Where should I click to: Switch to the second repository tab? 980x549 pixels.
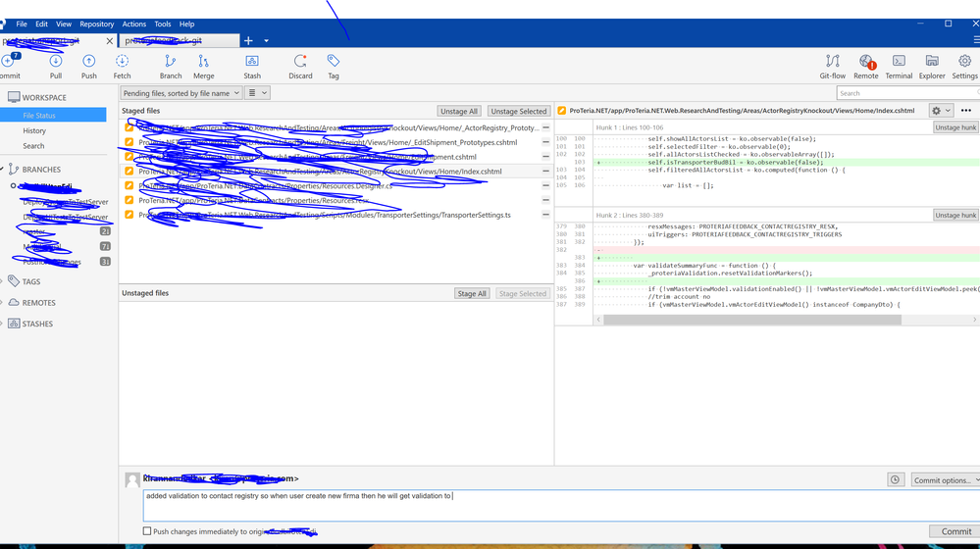coord(179,40)
